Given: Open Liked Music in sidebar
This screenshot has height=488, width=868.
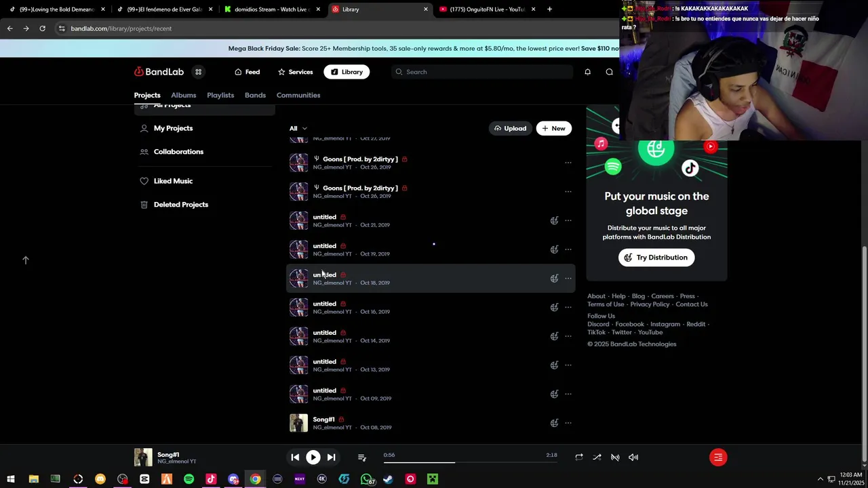Looking at the screenshot, I should [x=167, y=181].
